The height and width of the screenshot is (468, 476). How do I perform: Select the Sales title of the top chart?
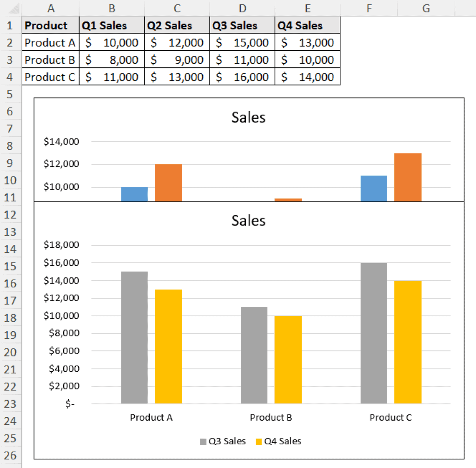248,118
